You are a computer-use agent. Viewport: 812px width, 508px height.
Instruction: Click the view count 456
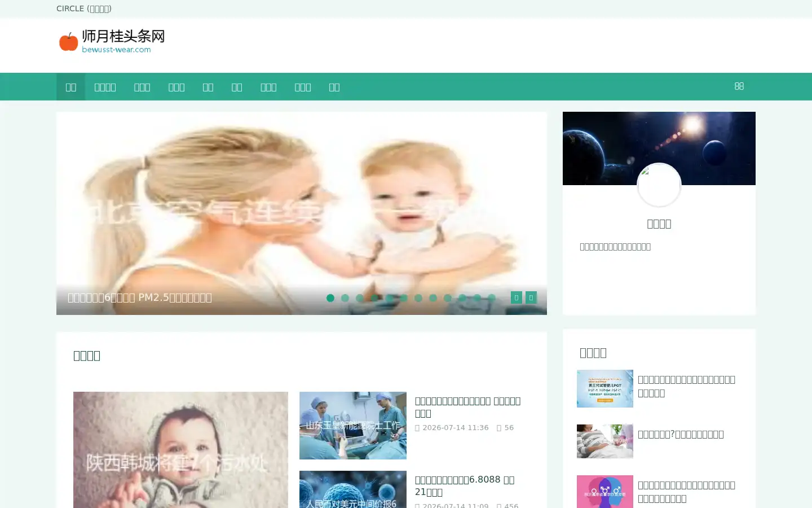511,505
